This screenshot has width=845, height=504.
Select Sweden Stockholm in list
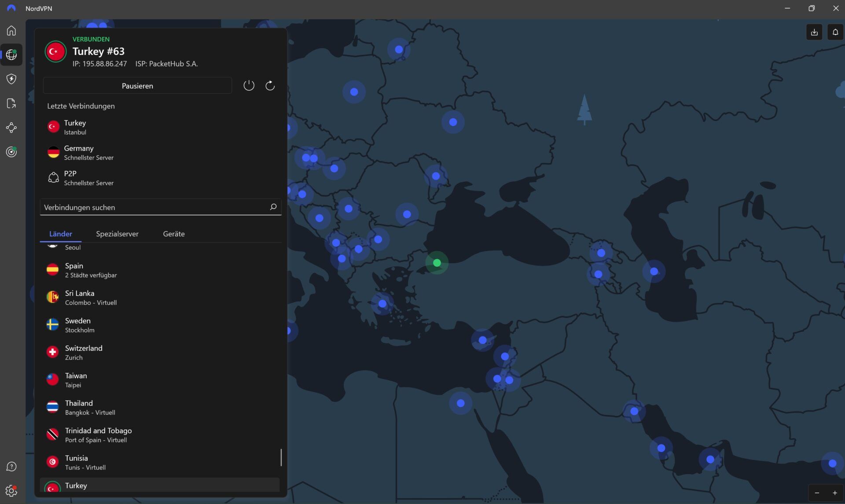tap(160, 325)
